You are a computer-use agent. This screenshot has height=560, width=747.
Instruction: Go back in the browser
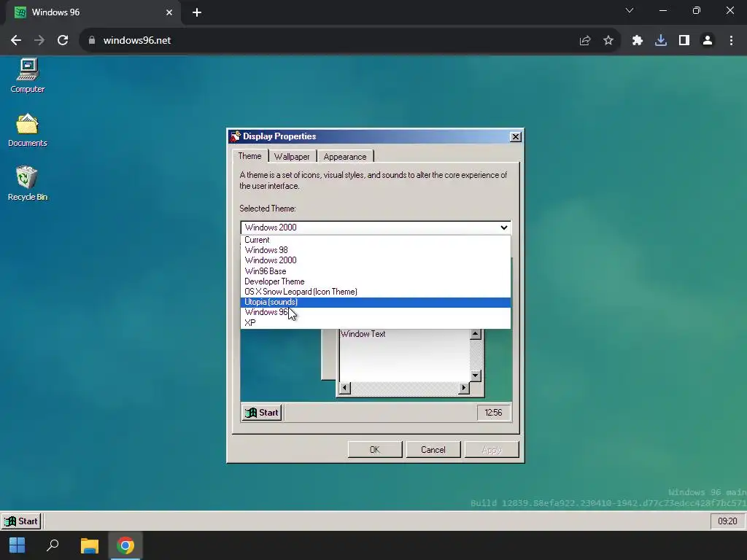pyautogui.click(x=16, y=41)
